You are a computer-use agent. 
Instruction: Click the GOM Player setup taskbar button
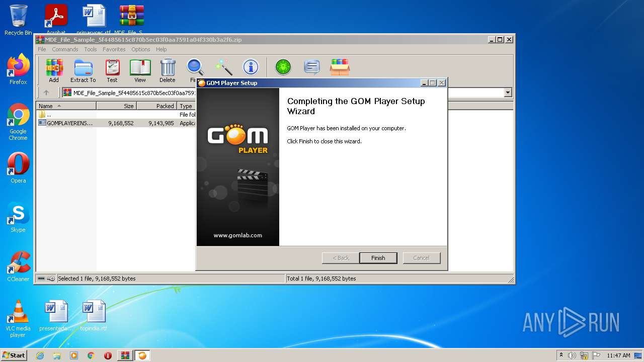pos(142,355)
